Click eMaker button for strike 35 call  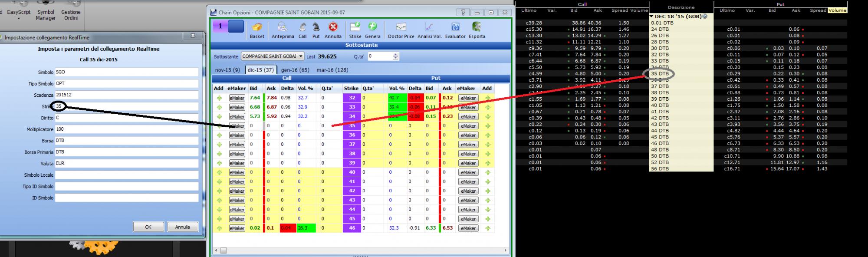(x=237, y=126)
